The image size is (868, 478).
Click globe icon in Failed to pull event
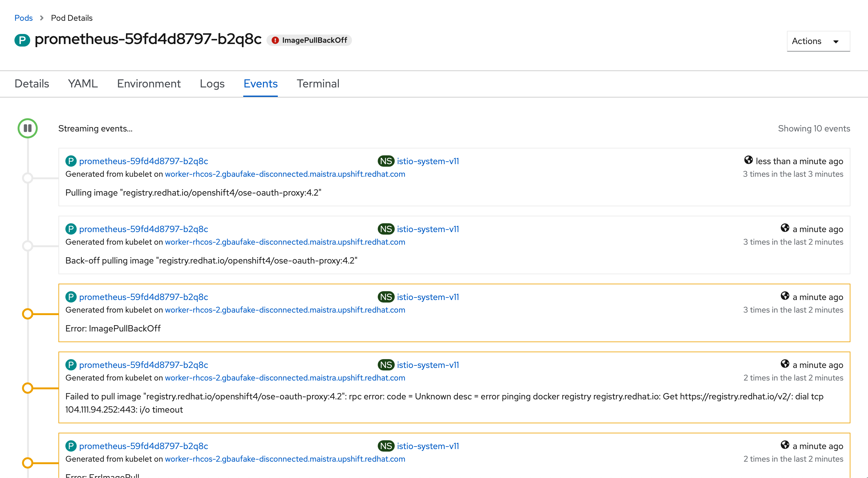pos(784,364)
